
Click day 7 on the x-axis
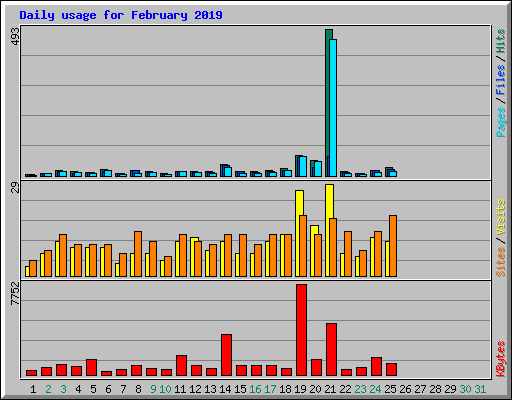click(x=123, y=389)
